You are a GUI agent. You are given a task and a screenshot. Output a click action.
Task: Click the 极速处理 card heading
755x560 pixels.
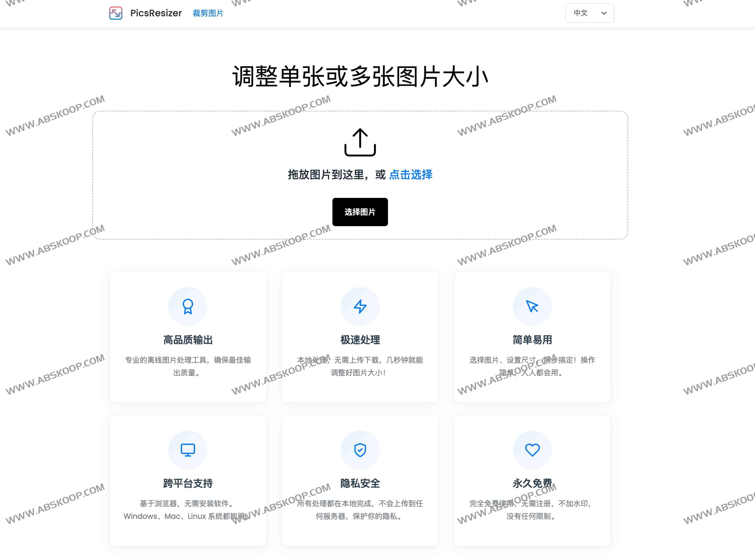360,340
